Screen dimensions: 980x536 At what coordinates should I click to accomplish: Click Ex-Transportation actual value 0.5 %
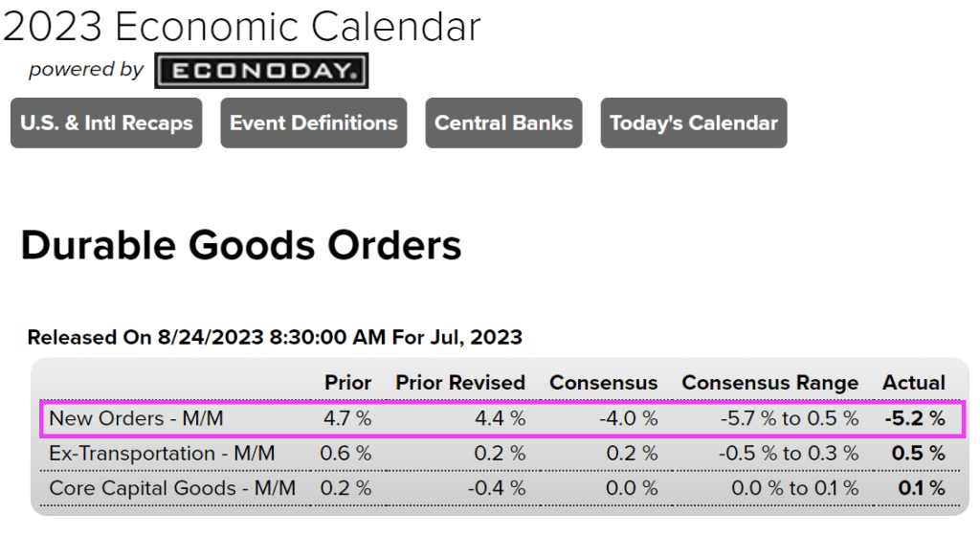(x=918, y=453)
